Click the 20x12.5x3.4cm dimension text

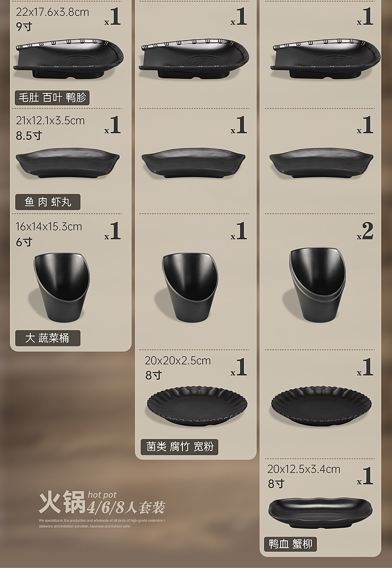pos(304,469)
